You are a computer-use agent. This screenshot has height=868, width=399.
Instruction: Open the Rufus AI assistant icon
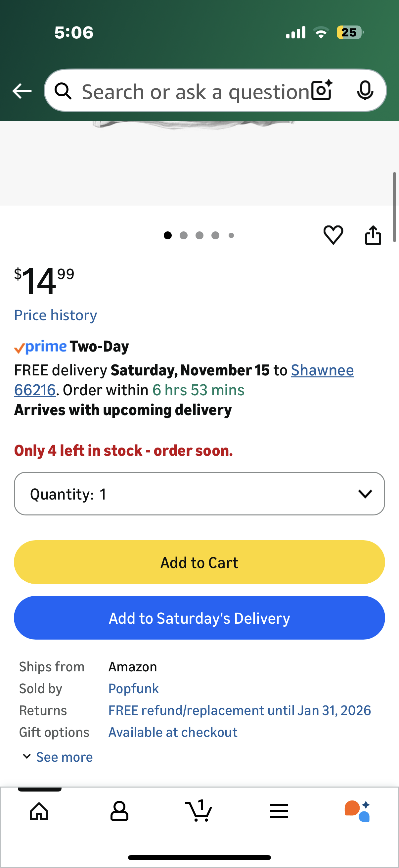[358, 811]
